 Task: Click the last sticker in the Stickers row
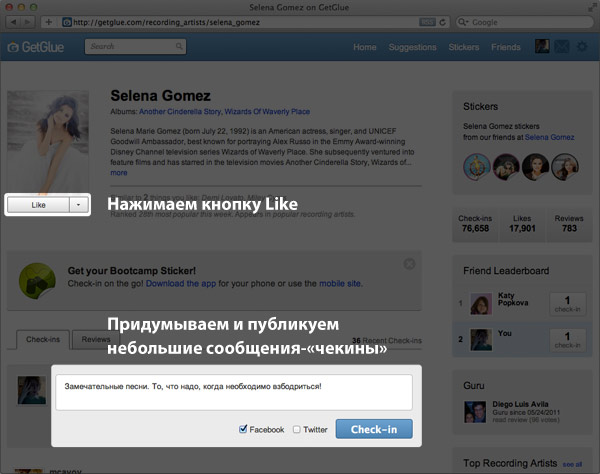tap(564, 167)
